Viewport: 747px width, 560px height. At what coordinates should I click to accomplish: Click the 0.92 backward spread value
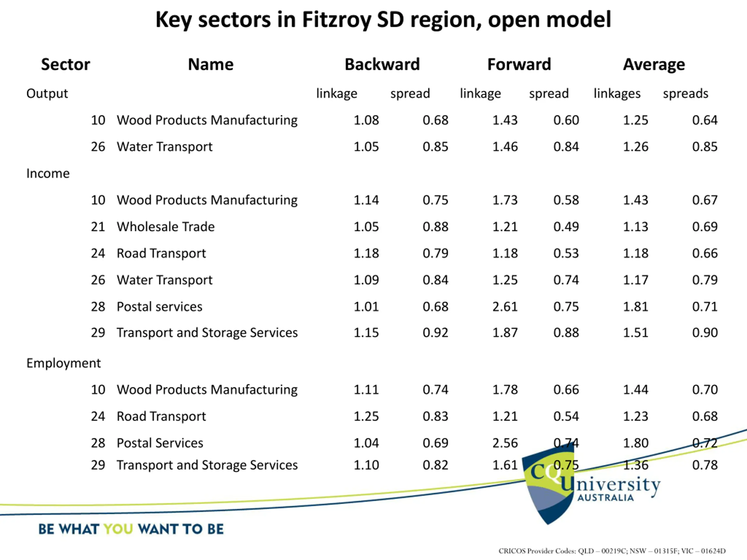pos(435,333)
